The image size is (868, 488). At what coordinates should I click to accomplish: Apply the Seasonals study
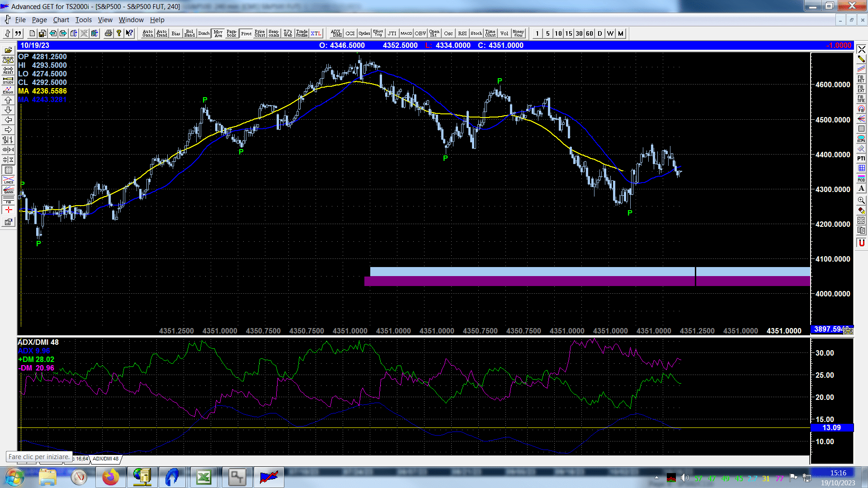click(x=274, y=33)
